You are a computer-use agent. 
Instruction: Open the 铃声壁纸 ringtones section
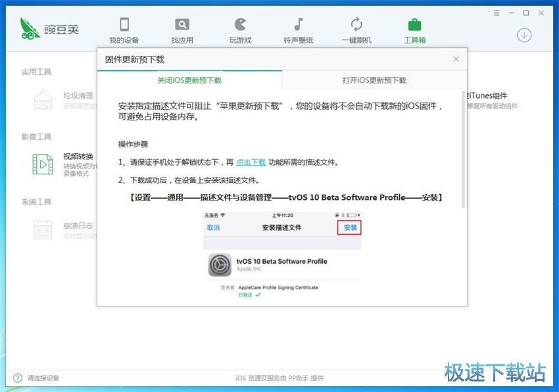(x=299, y=31)
